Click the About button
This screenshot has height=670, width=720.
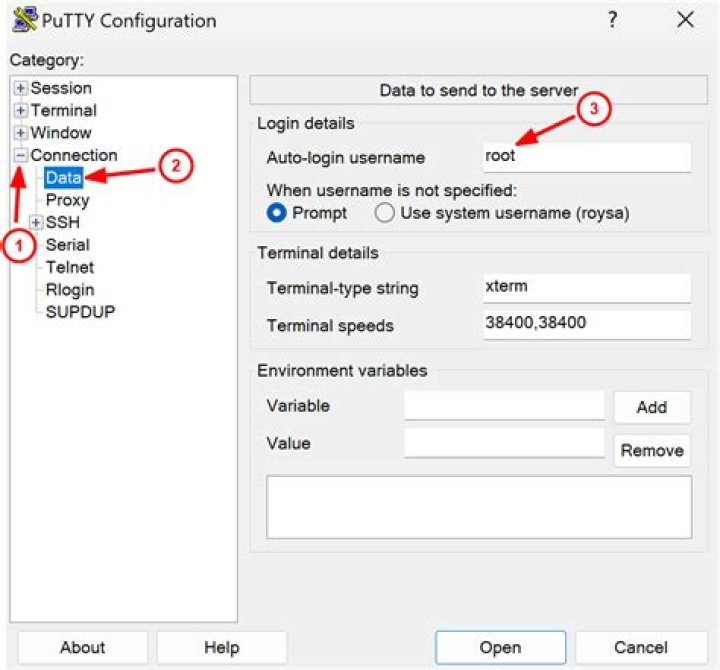pos(83,647)
